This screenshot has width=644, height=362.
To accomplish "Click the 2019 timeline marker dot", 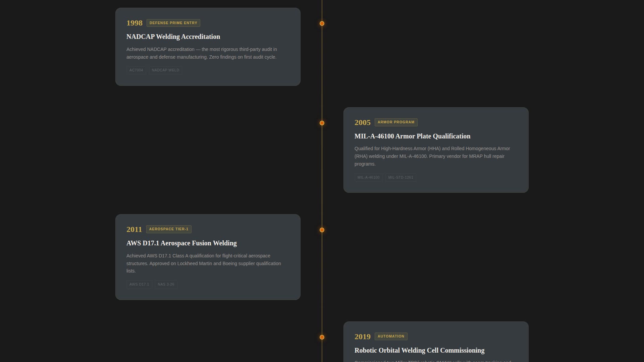I will click(x=322, y=337).
